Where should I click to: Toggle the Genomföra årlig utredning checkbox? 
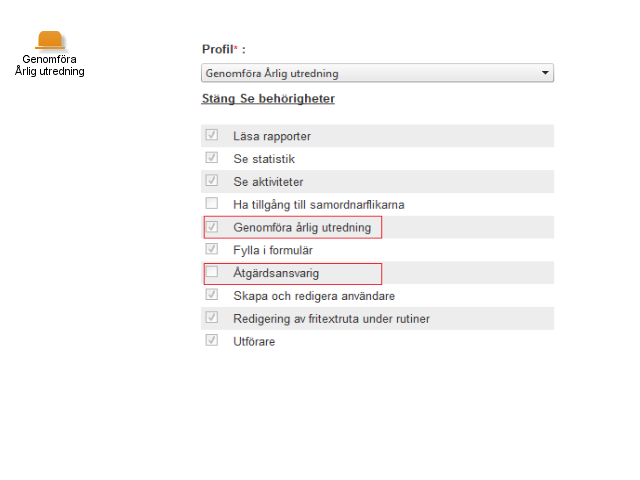coord(211,226)
